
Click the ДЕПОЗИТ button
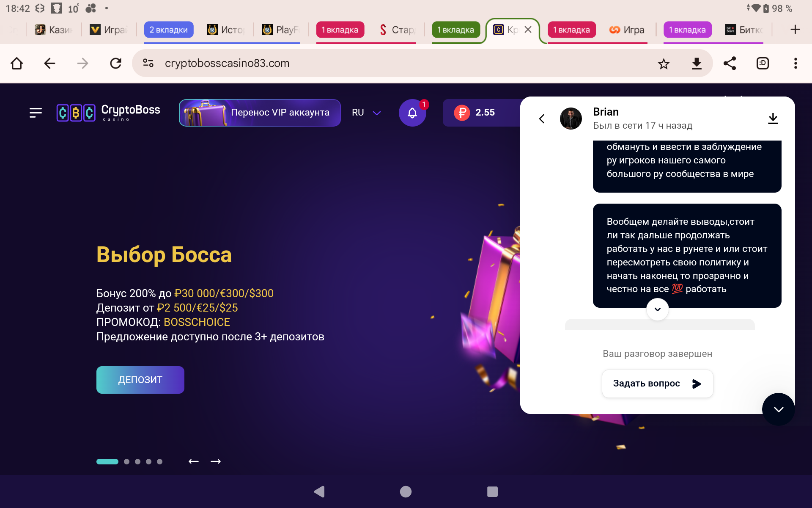click(140, 380)
